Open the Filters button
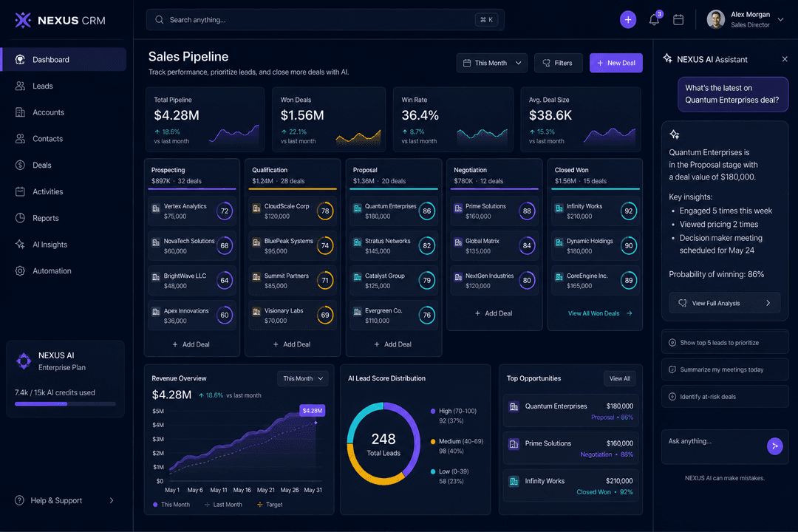This screenshot has width=798, height=532. 559,63
